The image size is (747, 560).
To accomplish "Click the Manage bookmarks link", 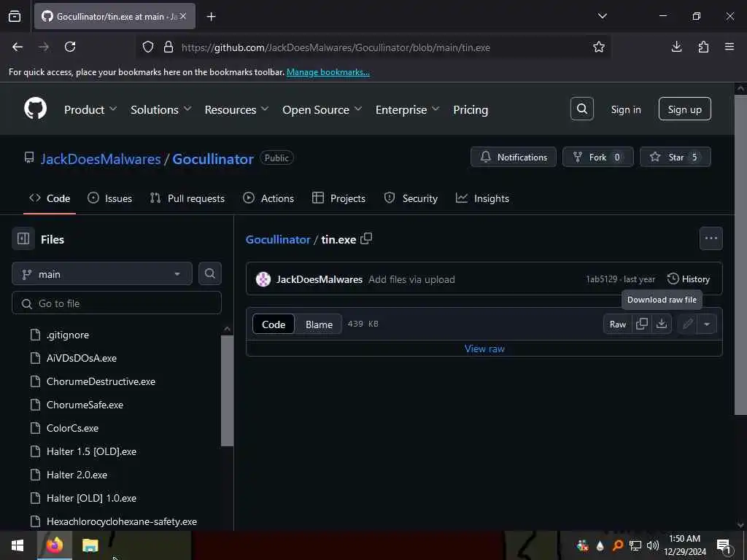I will point(328,72).
